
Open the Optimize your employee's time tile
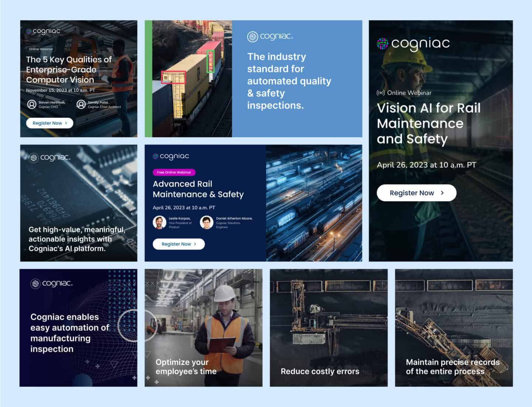click(203, 328)
